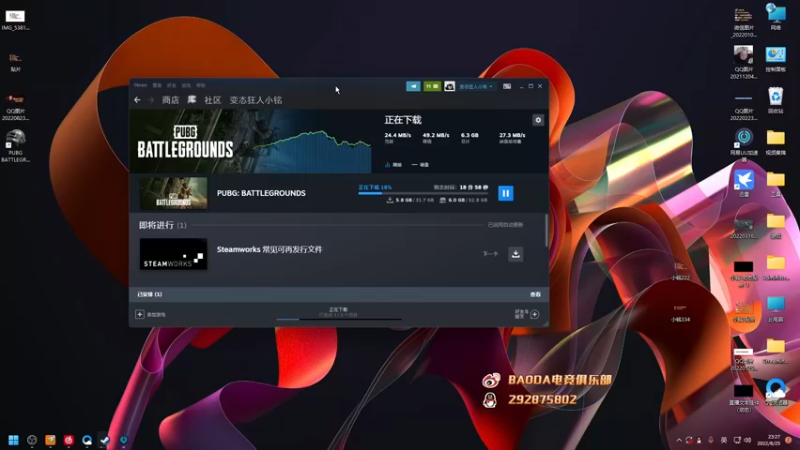Click the Steamworks redistributables thumbnail
Viewport: 800px width, 450px height.
(x=173, y=254)
